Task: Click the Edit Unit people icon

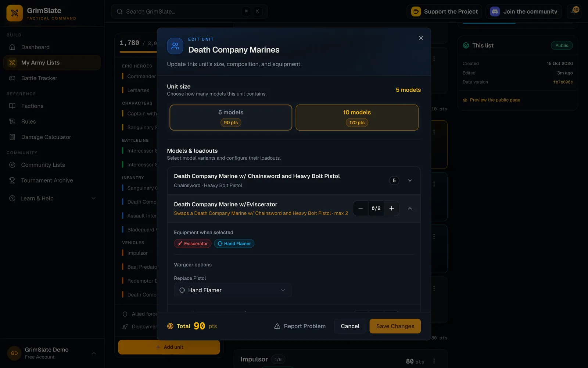Action: coord(175,46)
